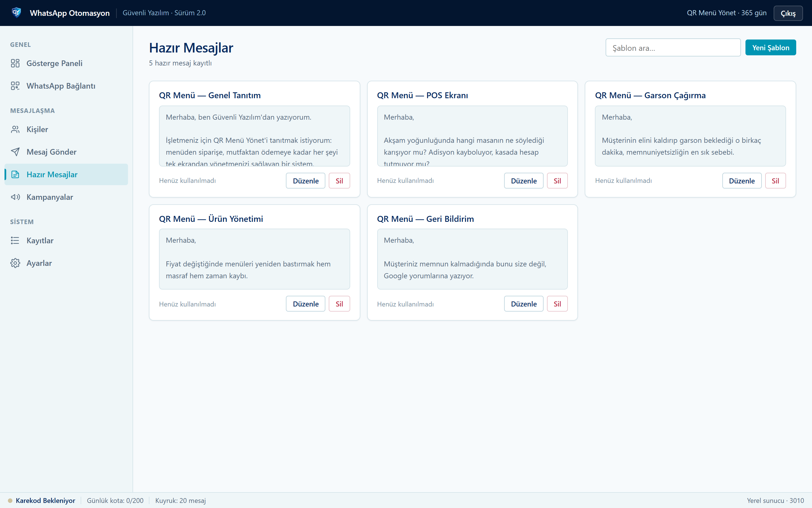Viewport: 812px width, 508px height.
Task: Click the shield logo icon in header
Action: click(16, 13)
